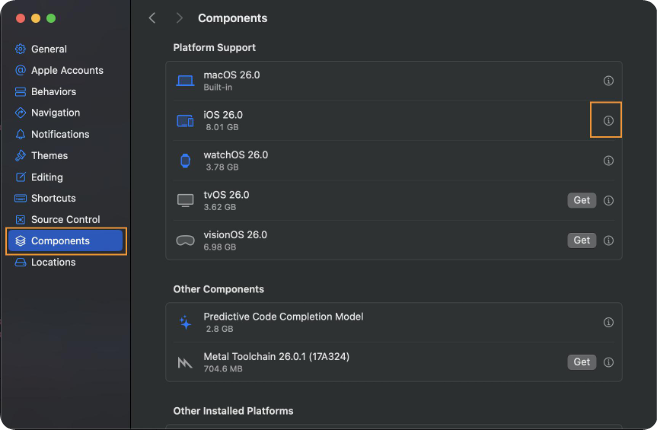Click the watchOS 26.0 row title
The height and width of the screenshot is (430, 658).
(x=236, y=155)
